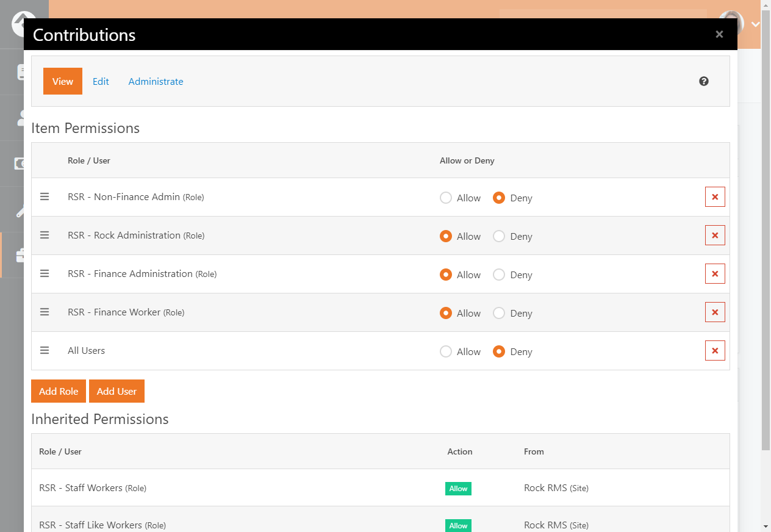Open the Administrate tab
Viewport: 771px width, 532px height.
point(156,81)
